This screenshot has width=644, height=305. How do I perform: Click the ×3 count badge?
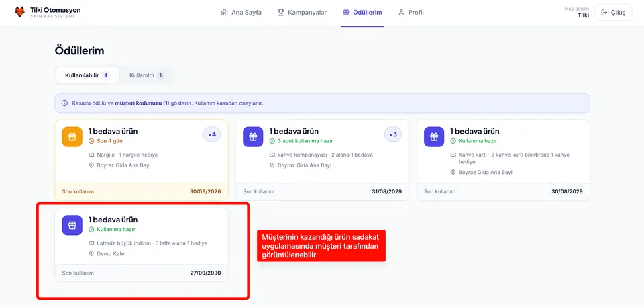pyautogui.click(x=393, y=134)
